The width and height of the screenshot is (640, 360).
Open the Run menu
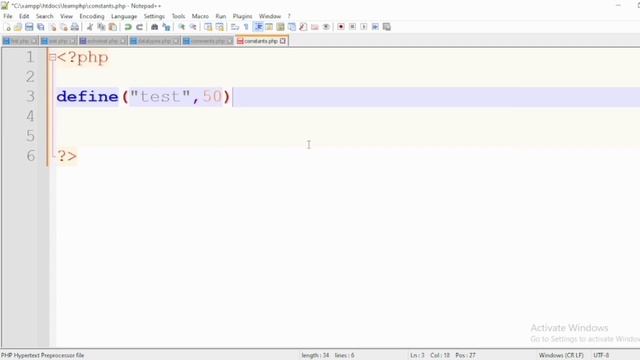(x=221, y=16)
